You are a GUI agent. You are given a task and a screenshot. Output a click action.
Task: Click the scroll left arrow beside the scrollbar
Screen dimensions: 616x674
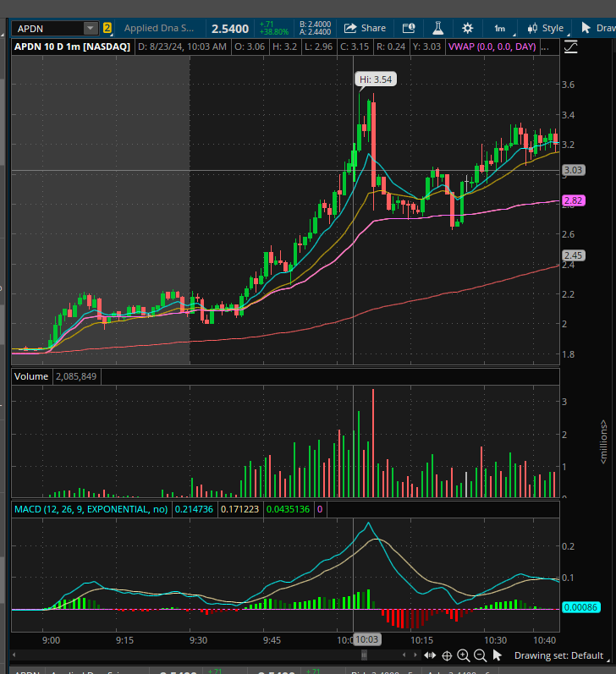[404, 655]
